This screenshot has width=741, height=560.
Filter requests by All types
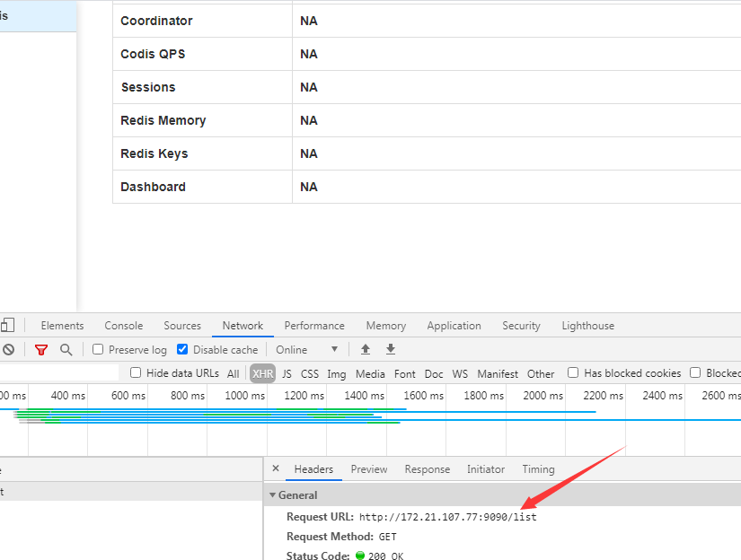[x=233, y=374]
